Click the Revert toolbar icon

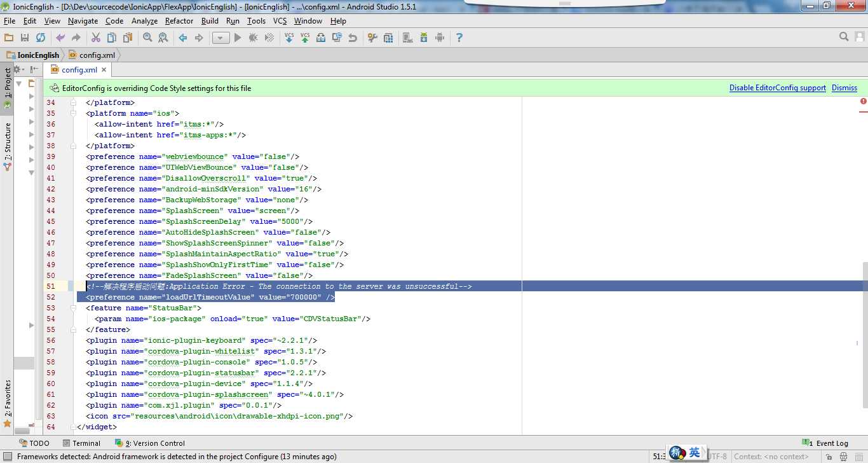point(353,38)
